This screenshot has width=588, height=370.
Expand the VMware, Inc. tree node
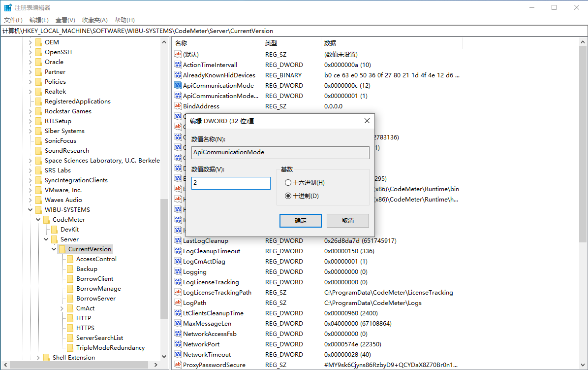tap(31, 190)
